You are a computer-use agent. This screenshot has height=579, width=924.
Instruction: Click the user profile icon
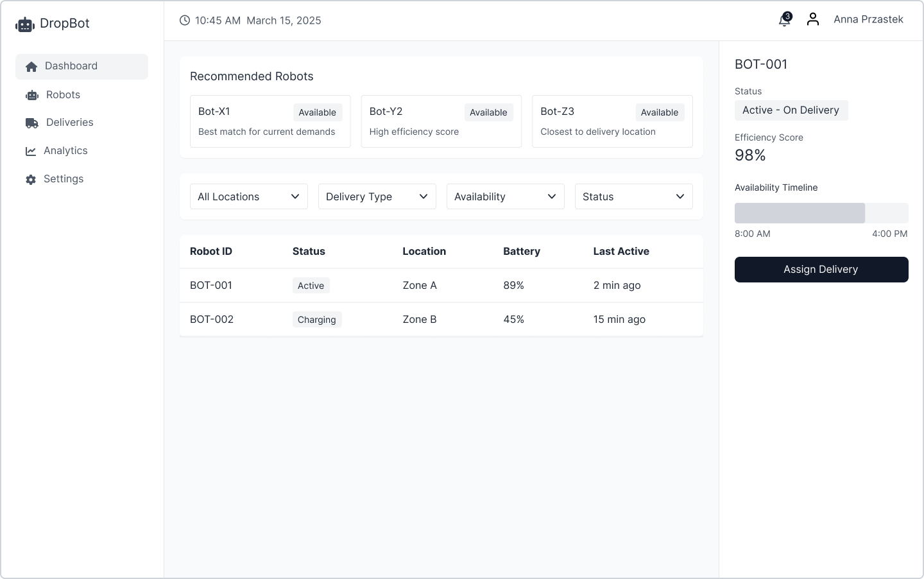[813, 19]
